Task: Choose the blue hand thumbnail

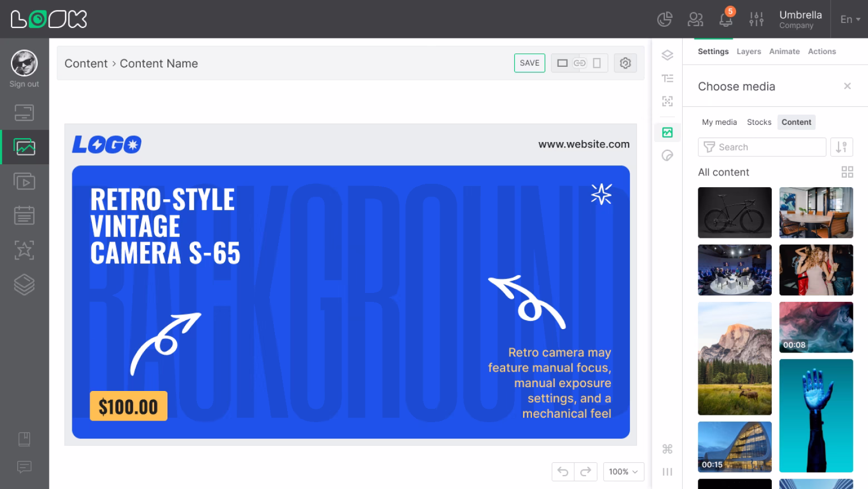Action: click(816, 415)
